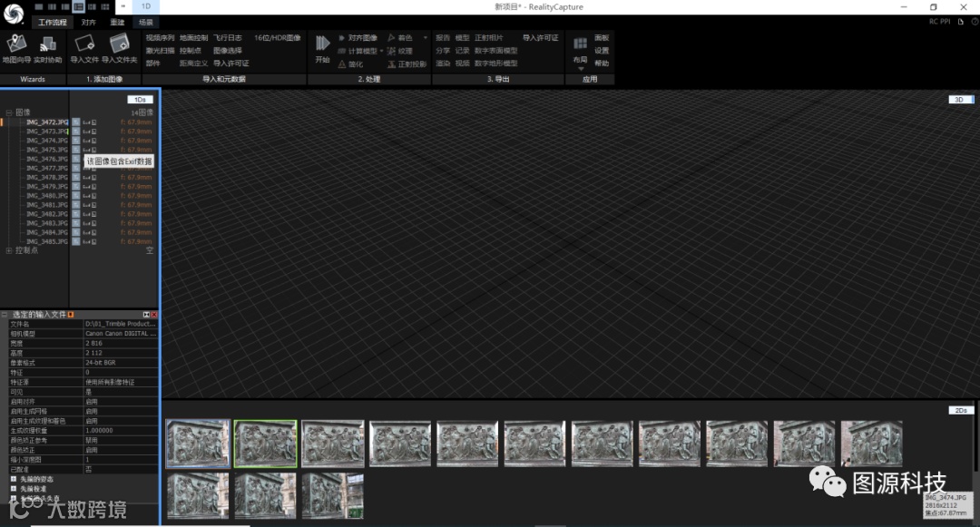
Task: Switch to the 对齐 ribbon tab
Action: (88, 23)
